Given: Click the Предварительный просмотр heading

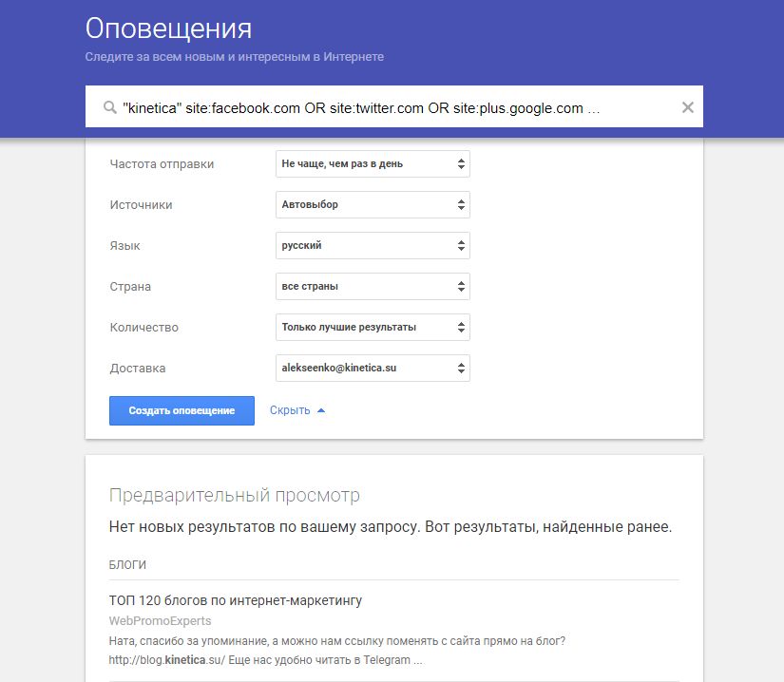Looking at the screenshot, I should tap(235, 495).
